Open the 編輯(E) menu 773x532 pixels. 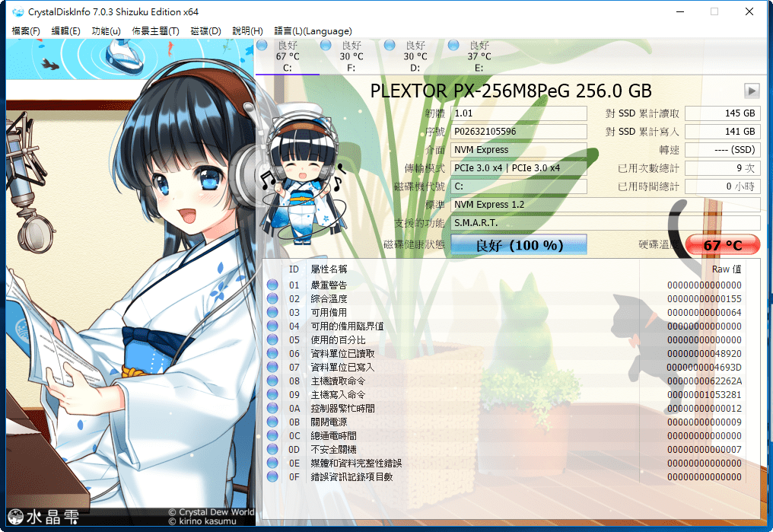coord(65,31)
